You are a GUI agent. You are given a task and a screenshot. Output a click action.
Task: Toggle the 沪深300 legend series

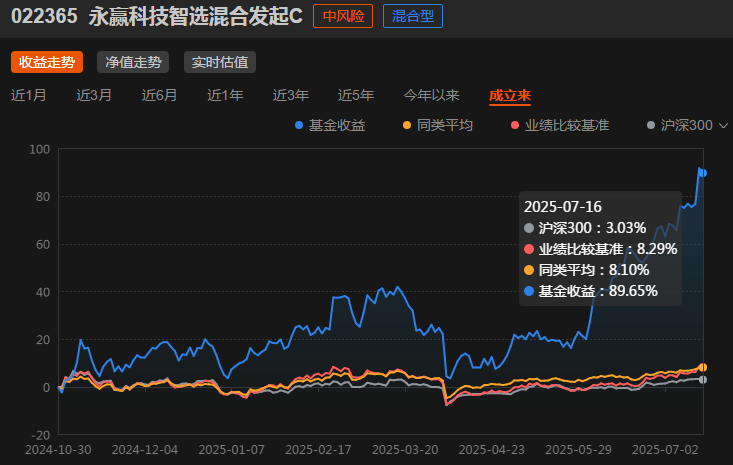pyautogui.click(x=680, y=125)
